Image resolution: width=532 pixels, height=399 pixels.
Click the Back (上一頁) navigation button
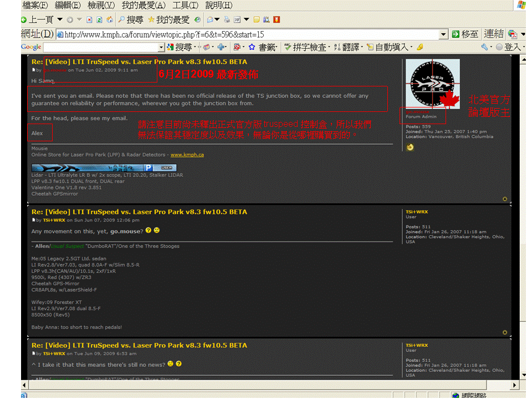[38, 20]
